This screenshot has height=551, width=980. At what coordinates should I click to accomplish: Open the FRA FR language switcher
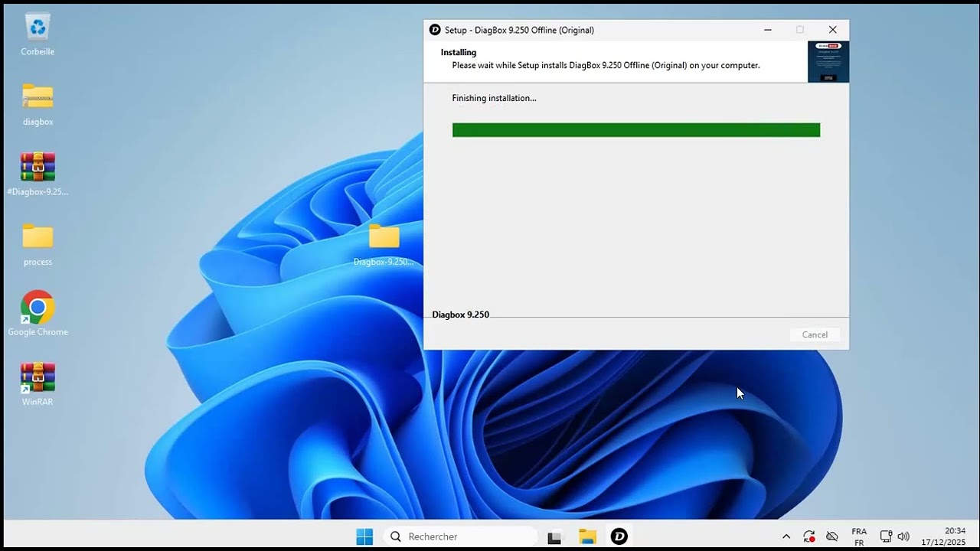click(859, 536)
